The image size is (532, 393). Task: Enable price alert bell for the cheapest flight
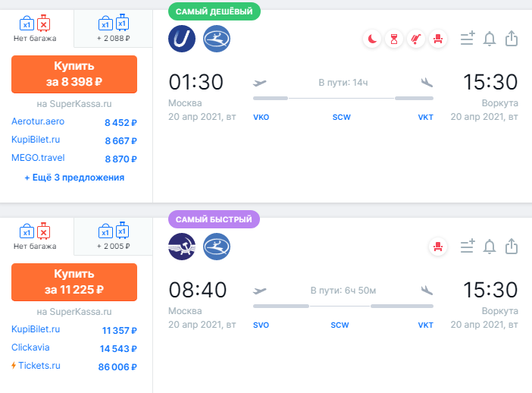click(x=490, y=39)
